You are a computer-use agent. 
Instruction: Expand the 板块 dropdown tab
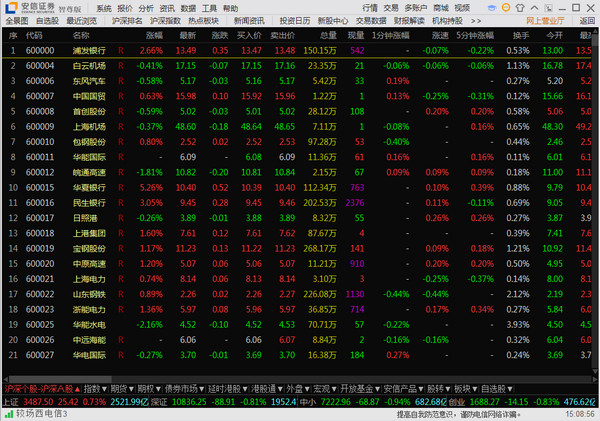coord(466,389)
